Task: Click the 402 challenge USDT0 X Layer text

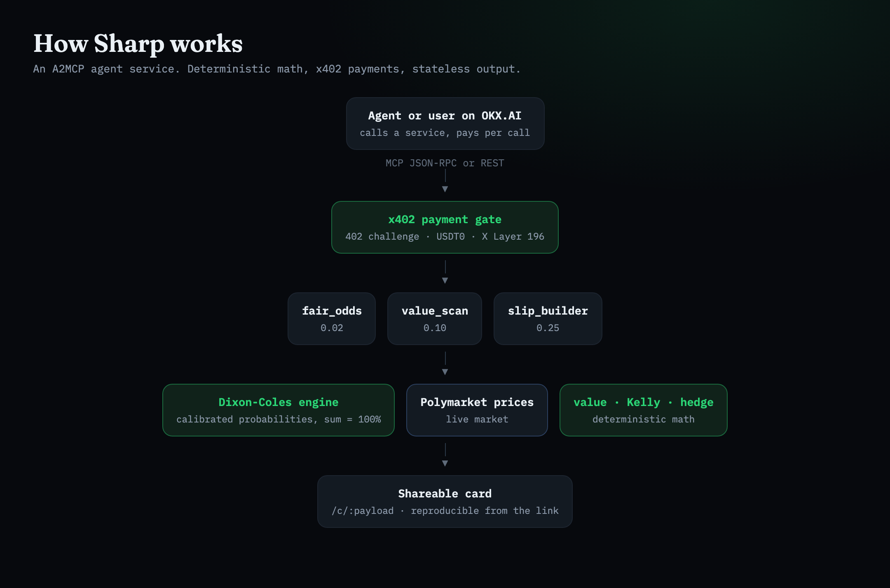Action: 445,236
